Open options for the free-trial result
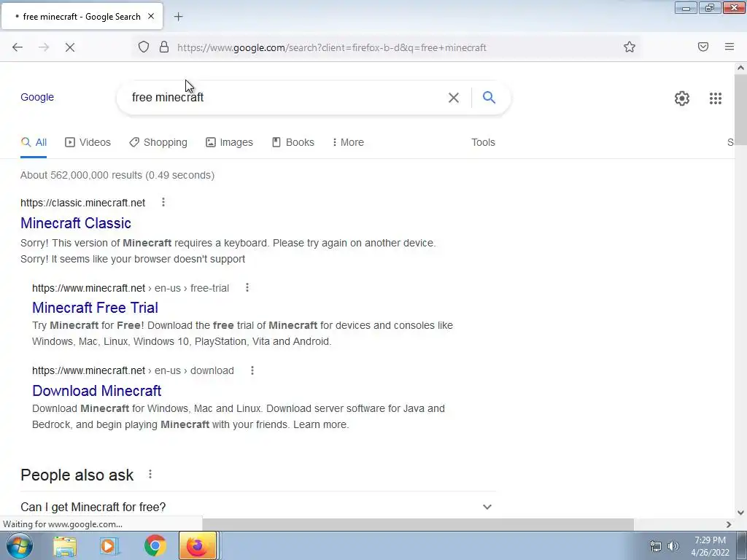747x560 pixels. click(247, 287)
